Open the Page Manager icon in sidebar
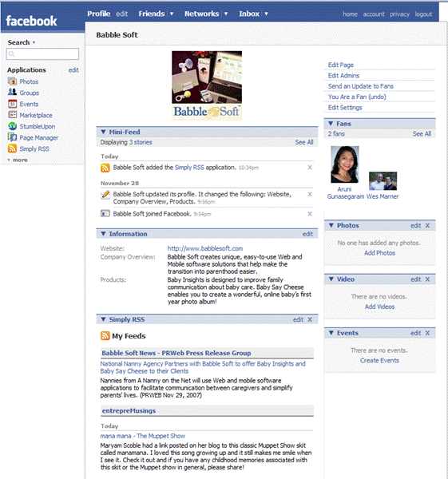Screen dimensions: 448x479 12,137
